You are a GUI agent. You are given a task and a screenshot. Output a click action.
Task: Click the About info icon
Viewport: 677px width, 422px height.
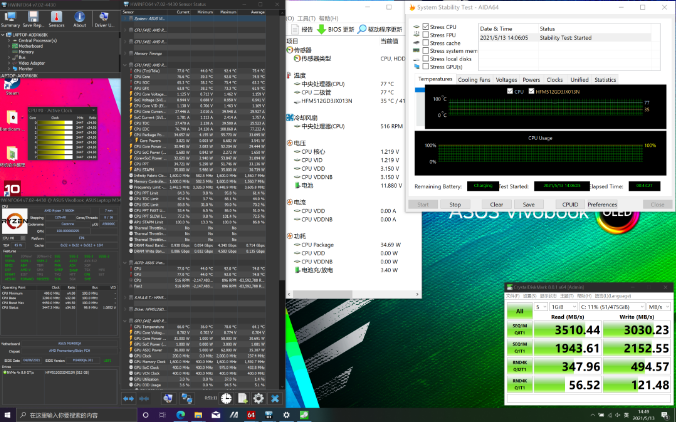pyautogui.click(x=80, y=17)
